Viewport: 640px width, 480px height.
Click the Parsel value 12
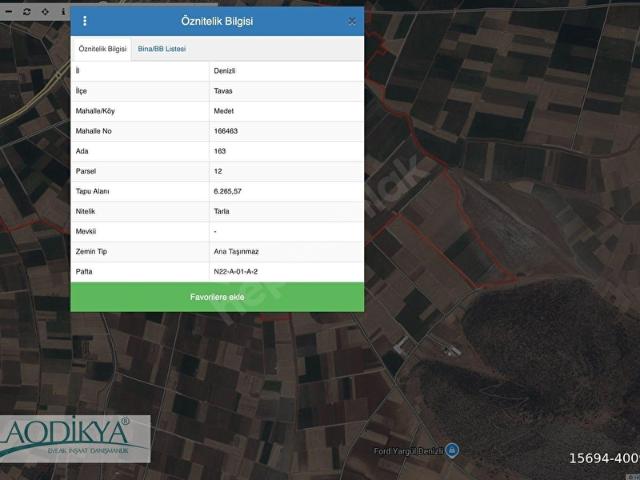coord(218,171)
